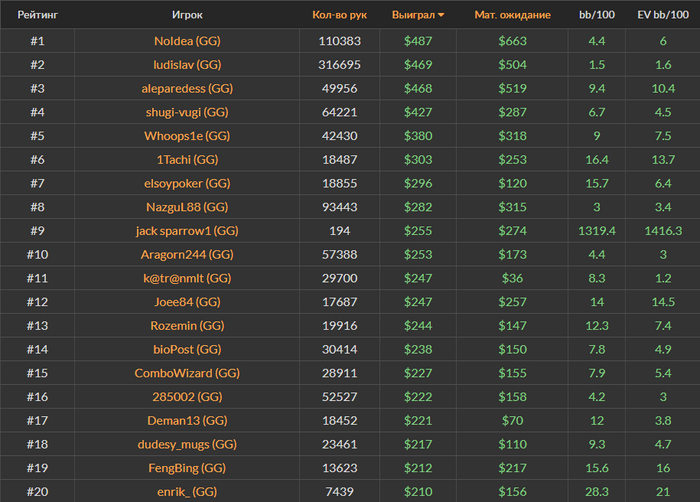Image resolution: width=700 pixels, height=502 pixels.
Task: Open Rozemin (GG) player profile
Action: pos(187,325)
